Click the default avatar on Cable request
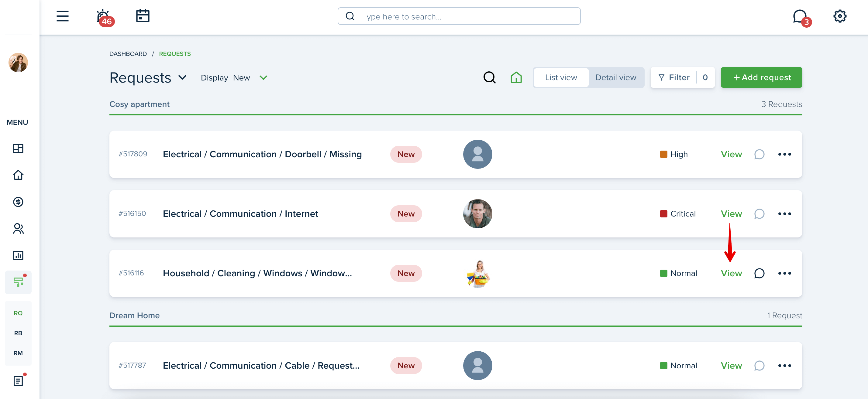This screenshot has width=868, height=399. (477, 366)
